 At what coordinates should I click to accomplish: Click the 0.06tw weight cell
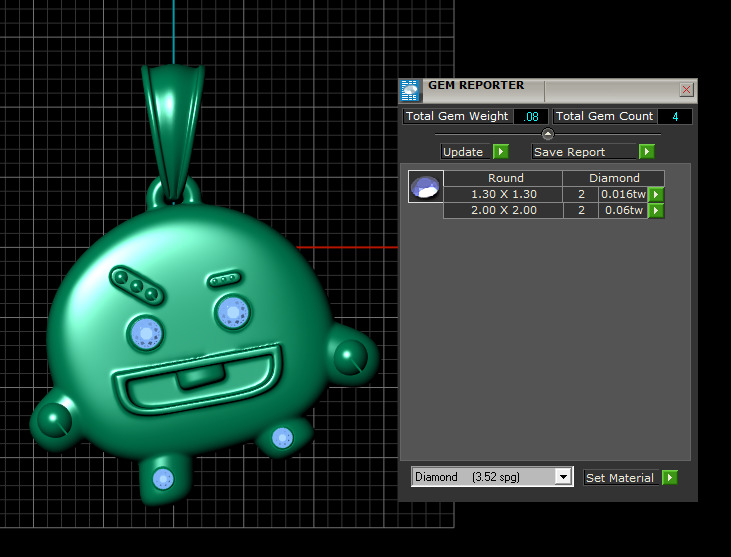click(x=623, y=211)
